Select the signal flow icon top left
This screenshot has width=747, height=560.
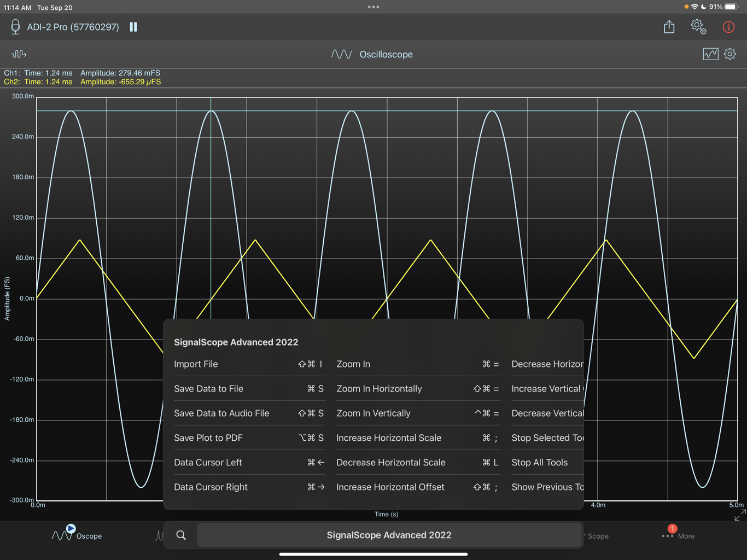point(18,54)
